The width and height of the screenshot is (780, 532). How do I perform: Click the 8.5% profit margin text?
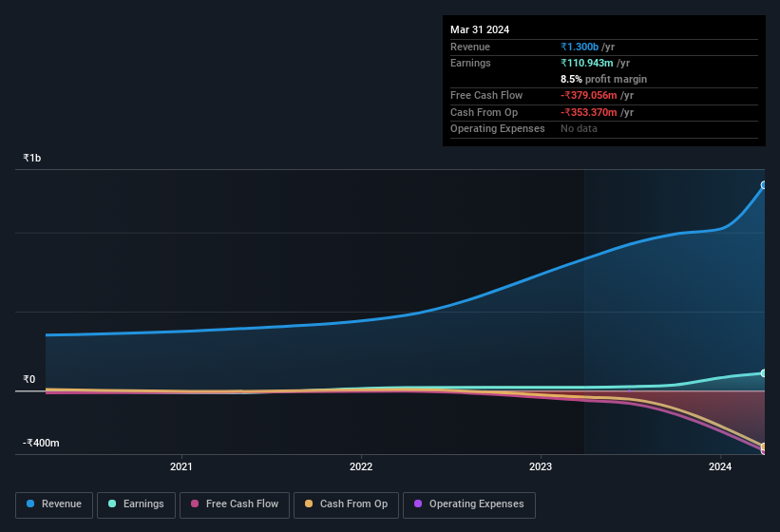(x=604, y=79)
